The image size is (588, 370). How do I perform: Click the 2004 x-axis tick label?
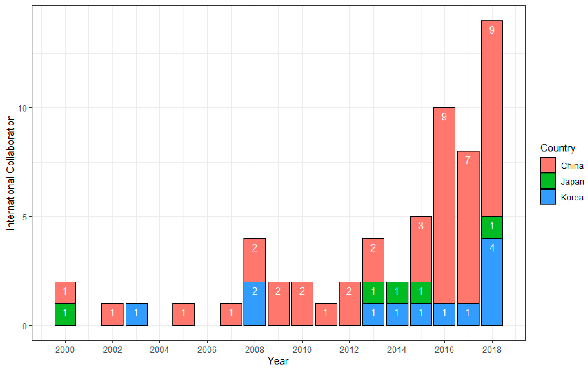pyautogui.click(x=159, y=350)
